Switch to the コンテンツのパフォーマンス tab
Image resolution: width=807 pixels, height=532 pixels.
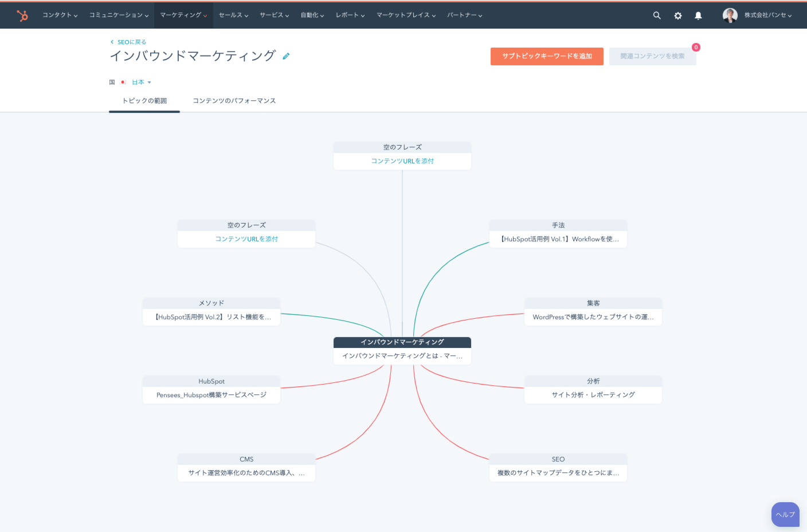[x=234, y=101]
